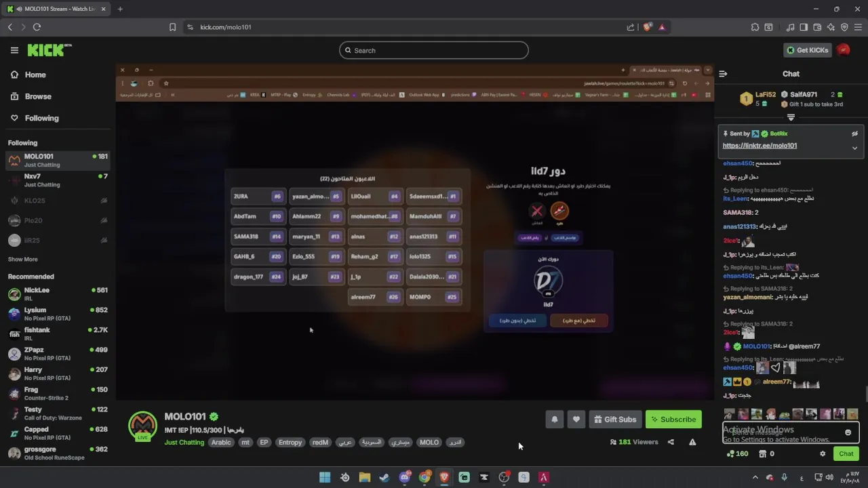Hide the pinned BotRix message
The height and width of the screenshot is (488, 868).
pyautogui.click(x=854, y=134)
